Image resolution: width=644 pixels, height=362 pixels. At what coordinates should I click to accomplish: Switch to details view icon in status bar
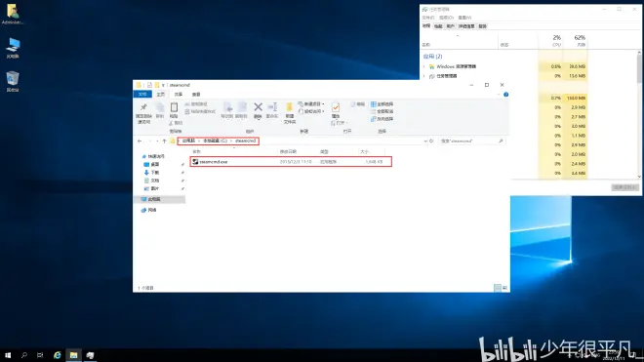coord(498,288)
